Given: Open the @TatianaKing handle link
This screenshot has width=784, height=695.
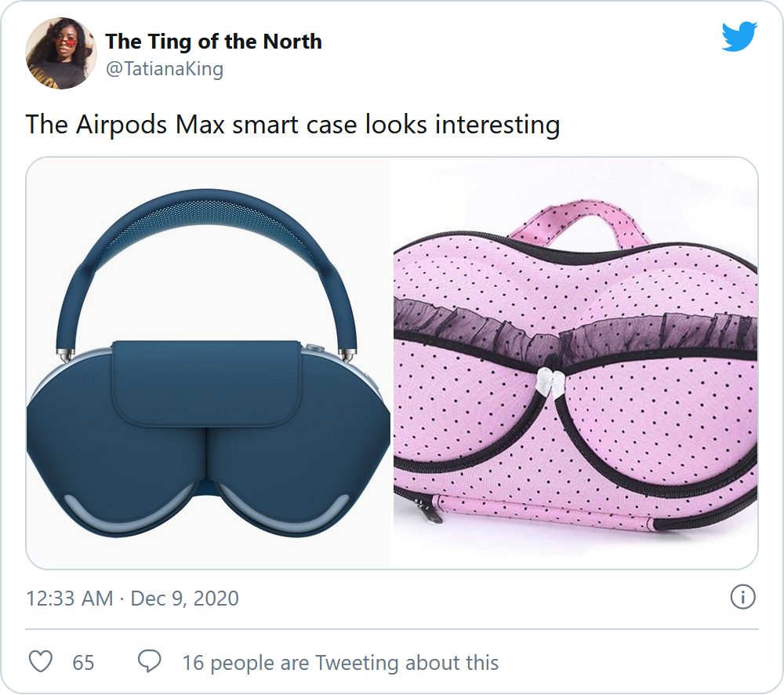Looking at the screenshot, I should [165, 68].
